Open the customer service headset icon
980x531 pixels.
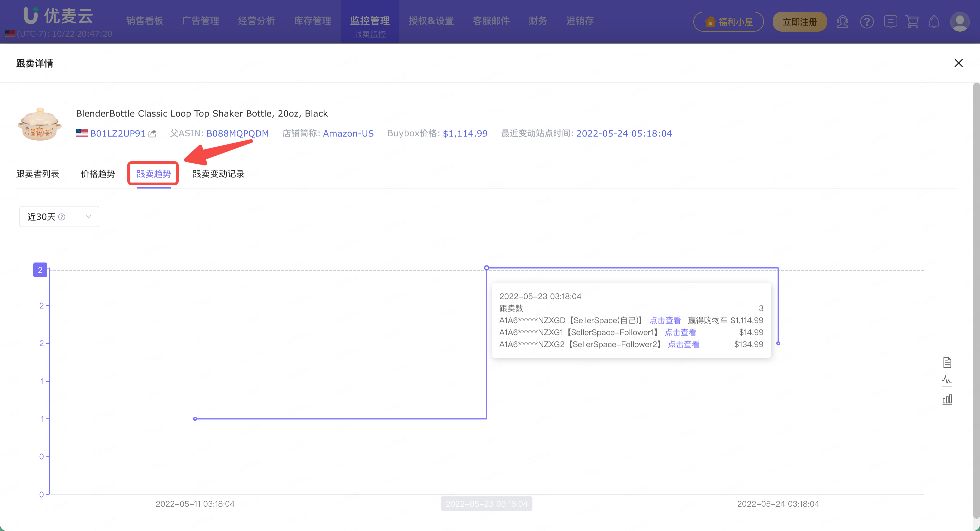tap(842, 22)
